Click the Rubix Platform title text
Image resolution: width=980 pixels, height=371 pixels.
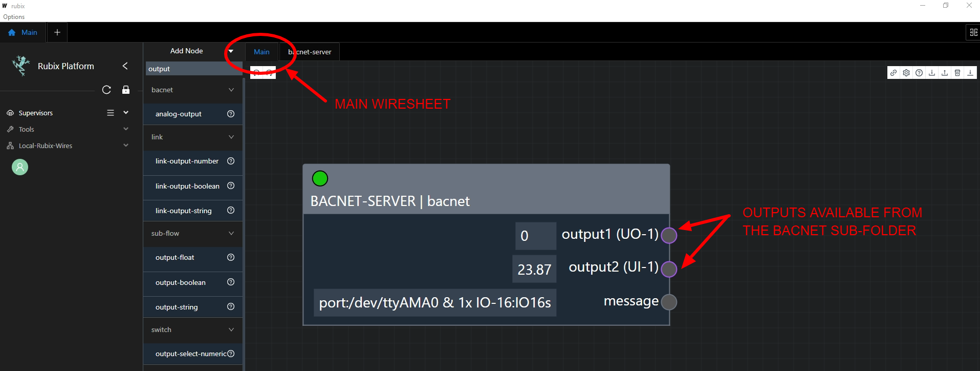click(66, 66)
